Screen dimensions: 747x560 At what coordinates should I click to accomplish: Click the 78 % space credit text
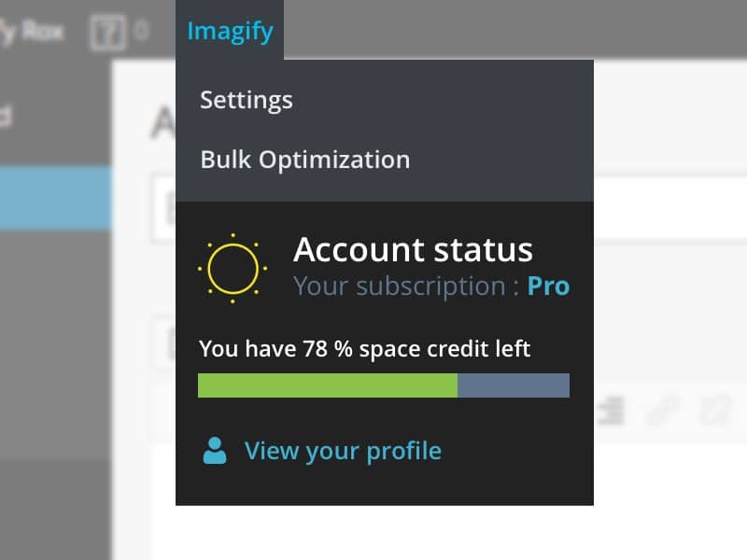(x=364, y=348)
